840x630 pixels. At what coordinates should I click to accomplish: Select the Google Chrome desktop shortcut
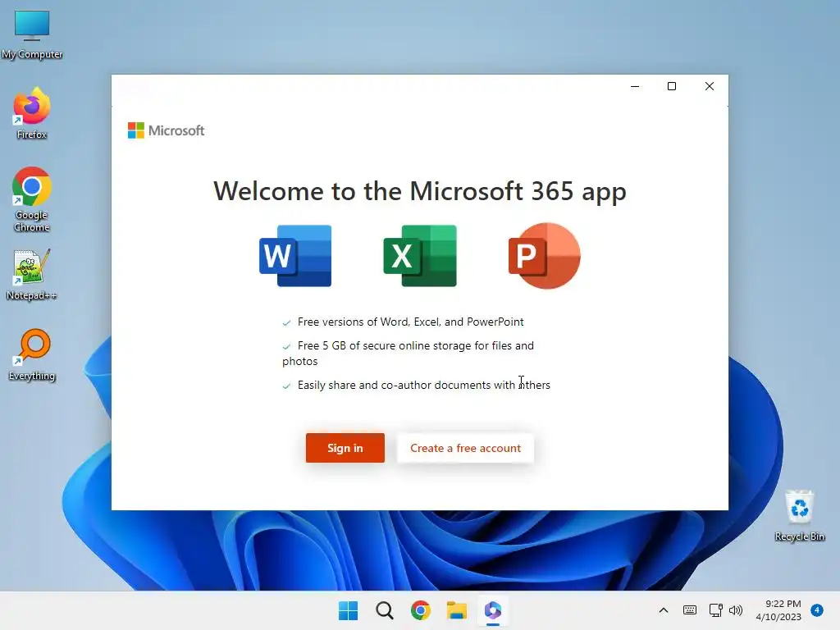click(x=32, y=199)
